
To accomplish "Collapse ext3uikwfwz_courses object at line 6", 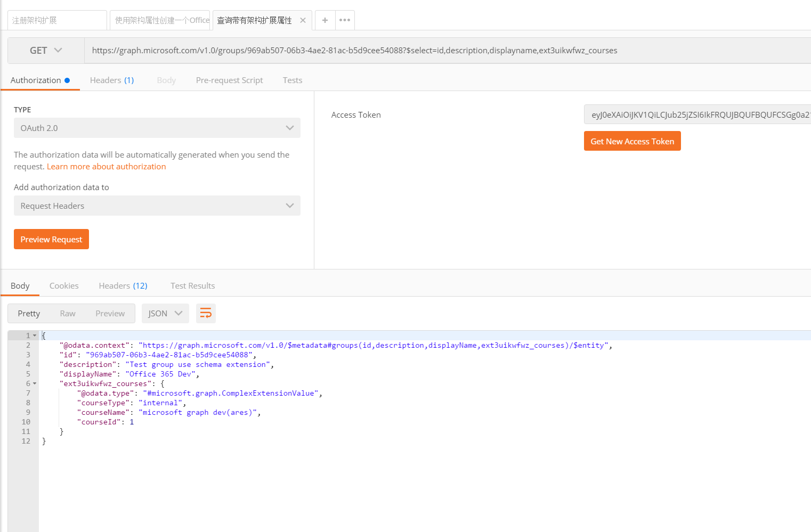I will point(35,383).
